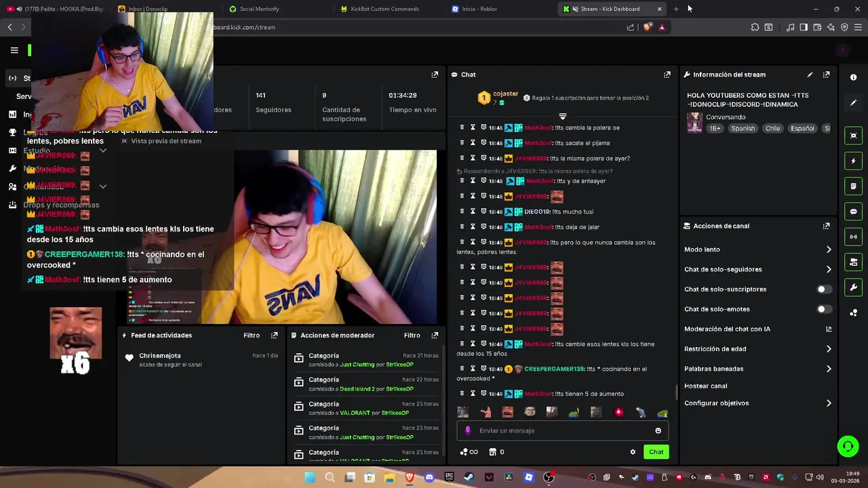The image size is (868, 488).
Task: Click the Chile tag
Action: 772,129
